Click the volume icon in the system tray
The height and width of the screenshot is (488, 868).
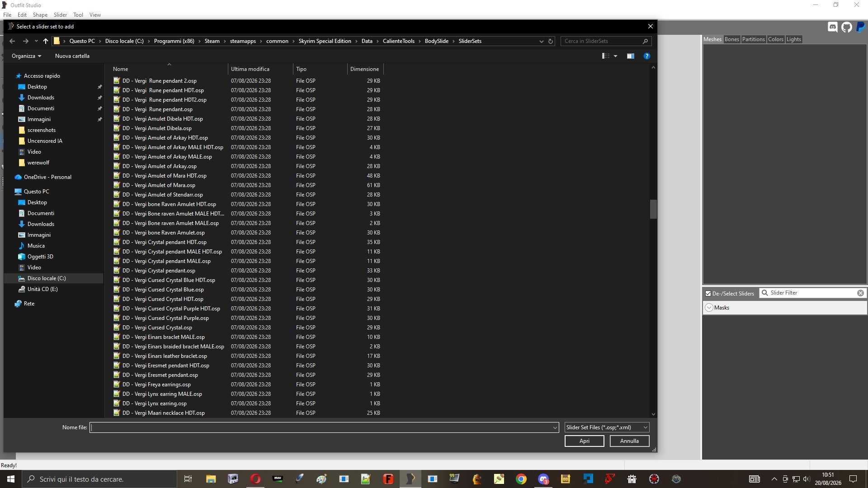807,479
